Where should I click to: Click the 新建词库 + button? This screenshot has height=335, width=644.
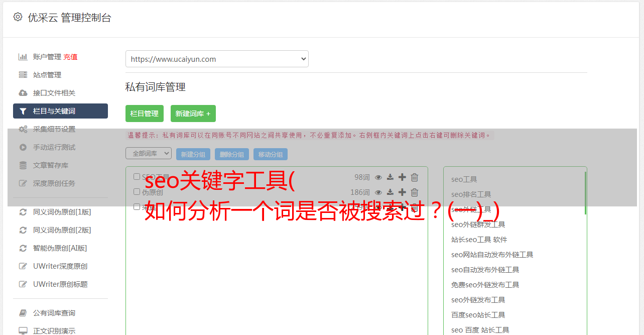tap(193, 114)
